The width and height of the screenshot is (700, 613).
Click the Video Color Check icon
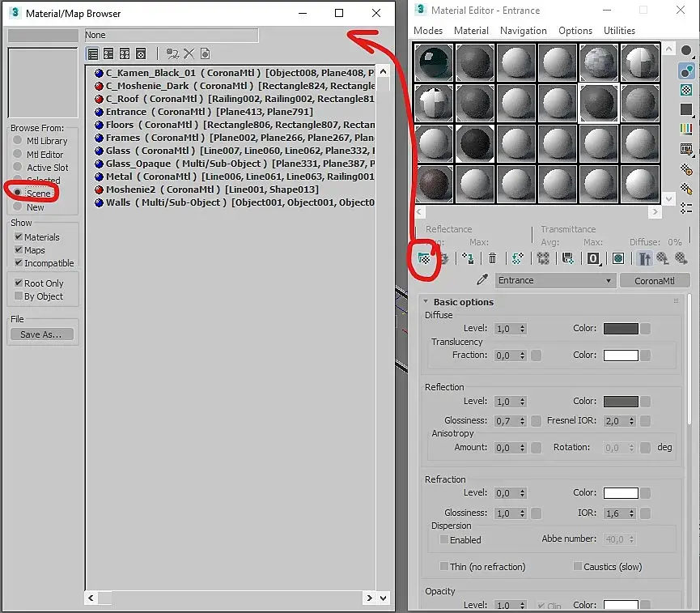(x=686, y=130)
